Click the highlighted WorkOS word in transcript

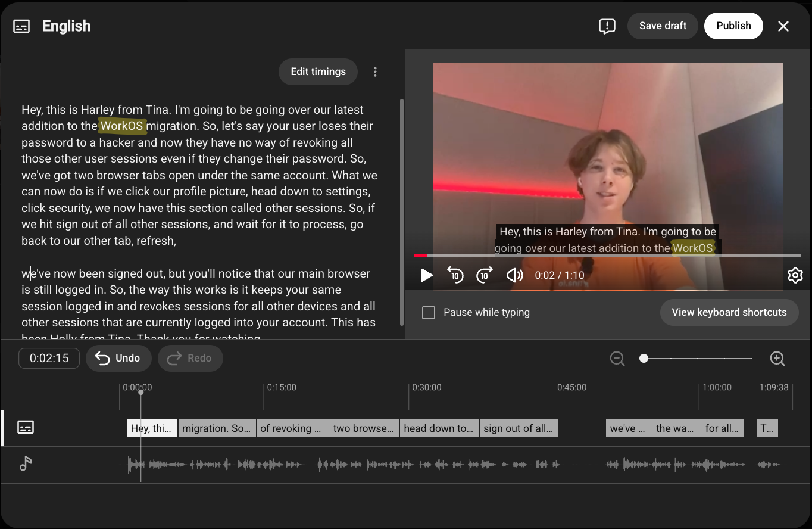pos(122,126)
